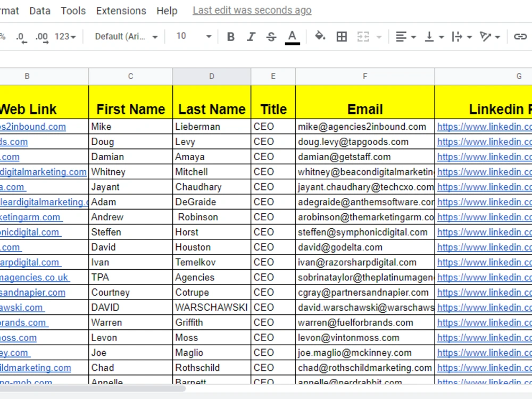Screen dimensions: 532x399
Task: Open text wrapping options
Action: tap(462, 36)
